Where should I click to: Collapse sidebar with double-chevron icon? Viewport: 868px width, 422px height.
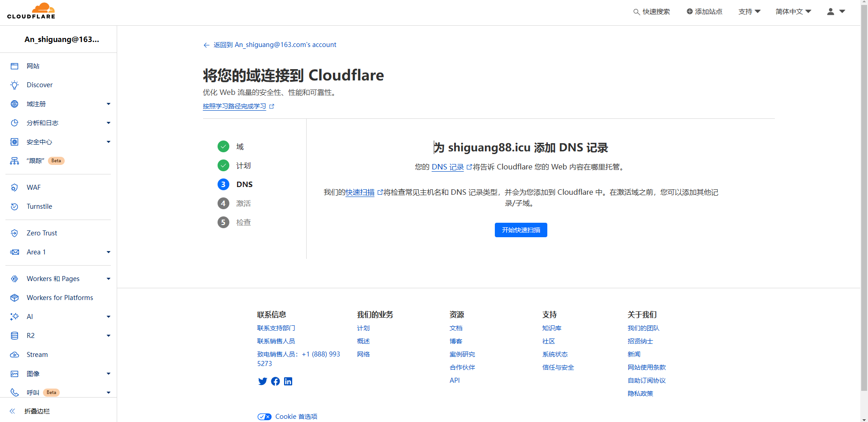tap(12, 411)
